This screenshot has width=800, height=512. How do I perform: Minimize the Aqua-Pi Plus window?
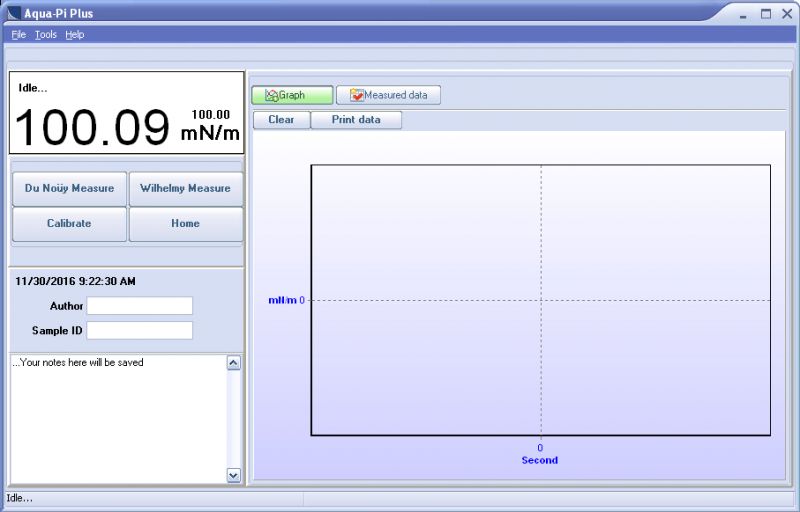743,15
